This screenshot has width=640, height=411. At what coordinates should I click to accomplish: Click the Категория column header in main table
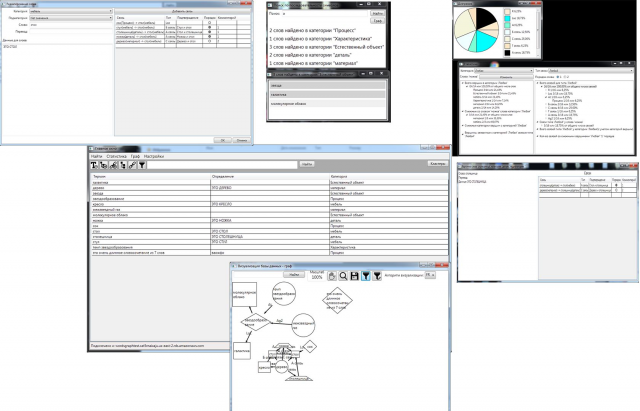click(x=389, y=177)
